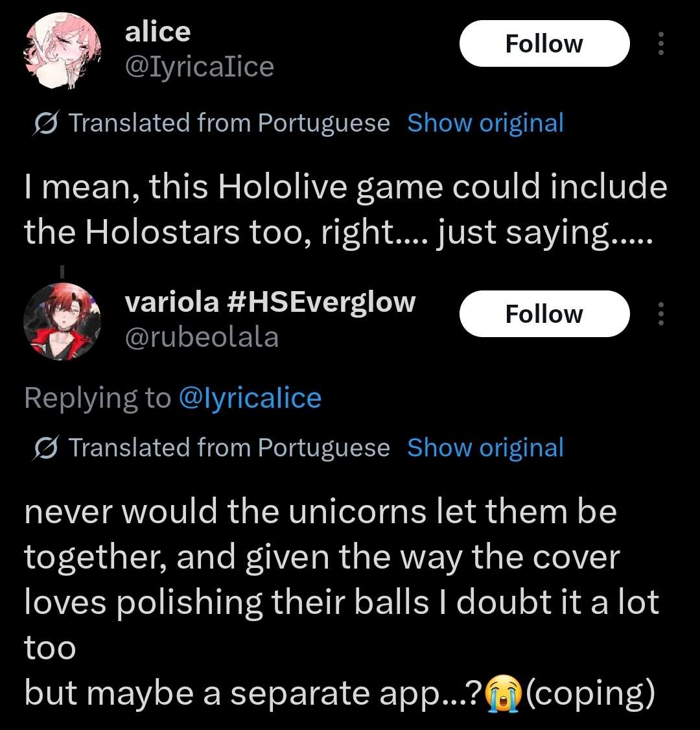The height and width of the screenshot is (730, 700).
Task: Click the @rubeolala handle
Action: coord(202,337)
